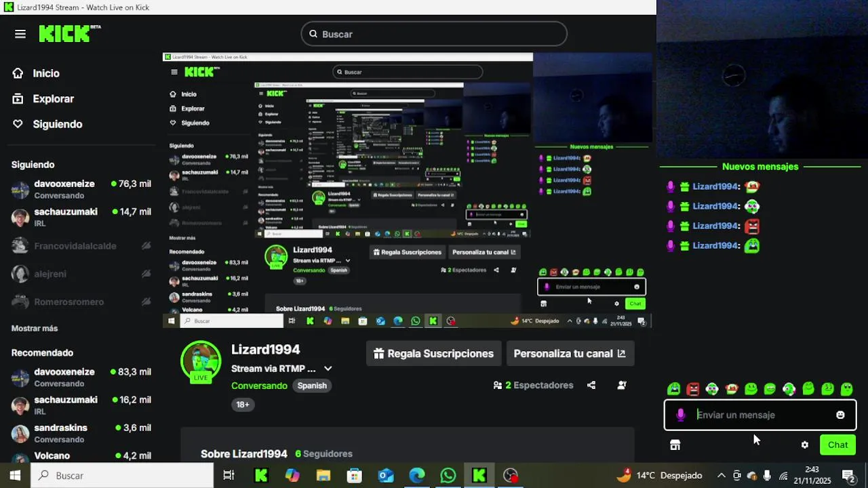
Task: Open Personaliza tu canal
Action: [570, 354]
